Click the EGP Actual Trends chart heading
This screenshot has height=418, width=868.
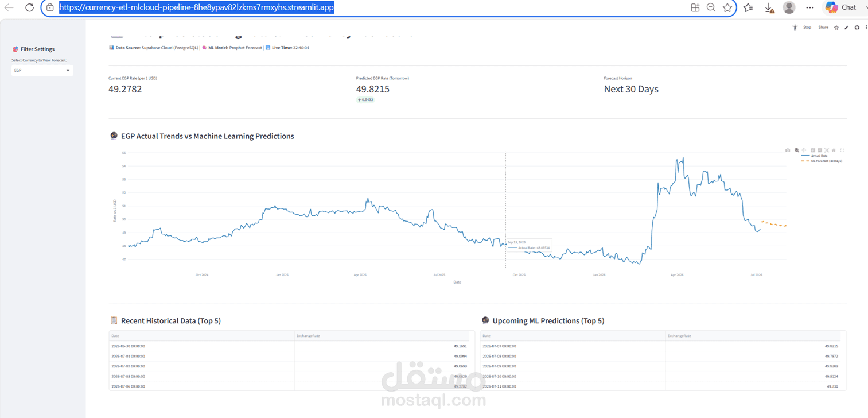click(x=207, y=136)
